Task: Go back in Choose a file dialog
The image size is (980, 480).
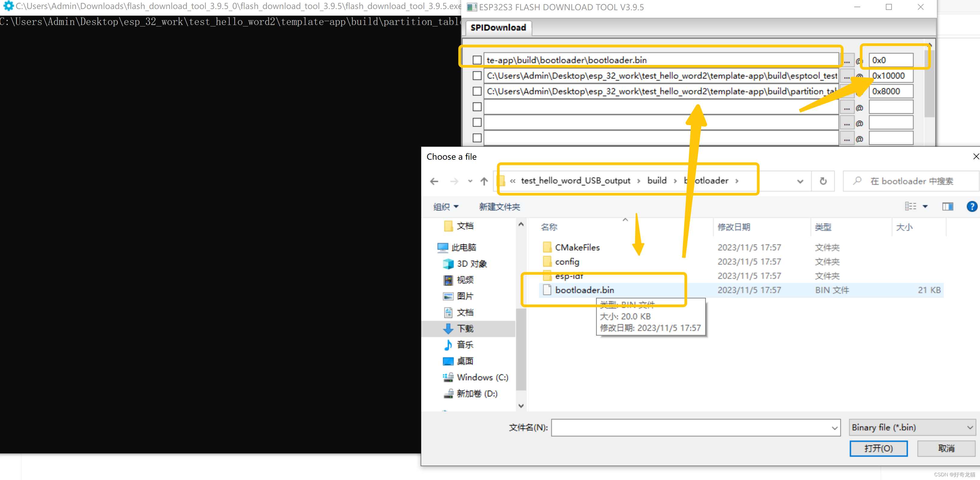Action: click(x=434, y=181)
